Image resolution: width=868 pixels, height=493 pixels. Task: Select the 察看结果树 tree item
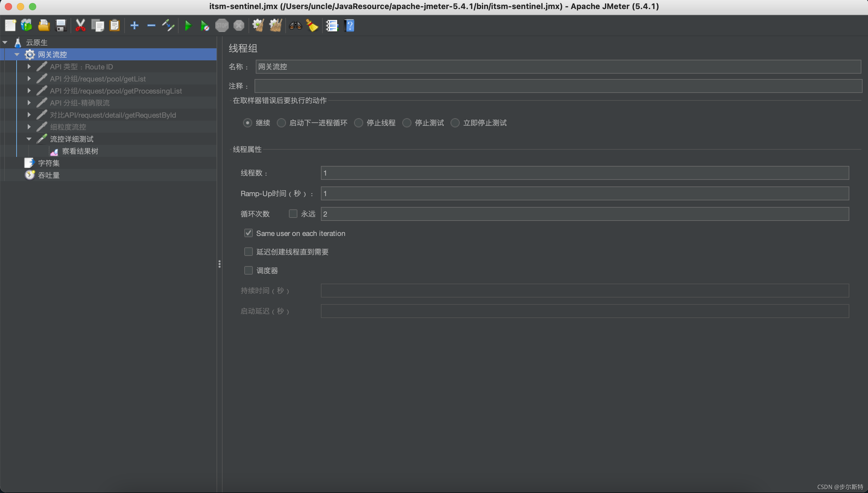click(80, 151)
